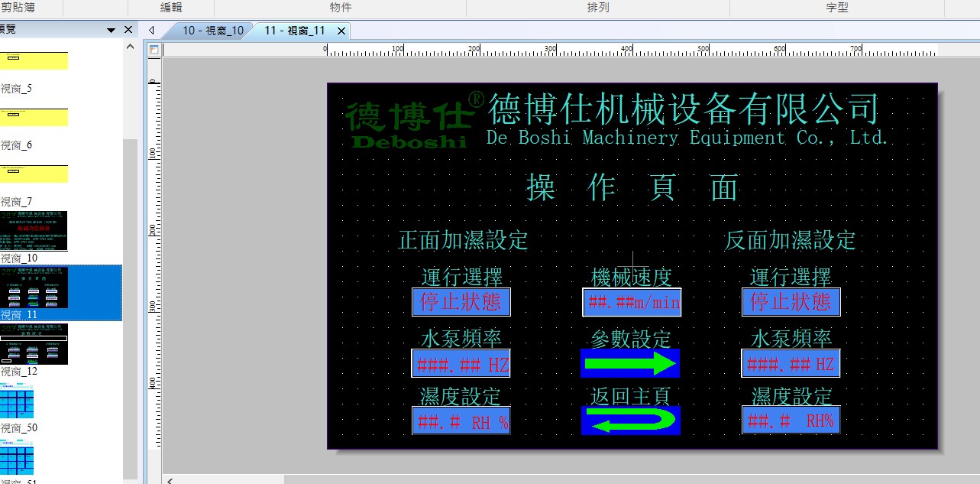This screenshot has height=484, width=980.
Task: Click the left ###.## HZ pump frequency field
Action: [x=461, y=364]
